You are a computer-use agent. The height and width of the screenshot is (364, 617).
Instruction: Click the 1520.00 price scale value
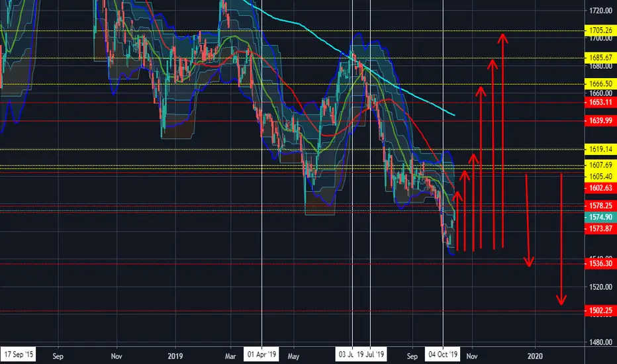click(600, 287)
